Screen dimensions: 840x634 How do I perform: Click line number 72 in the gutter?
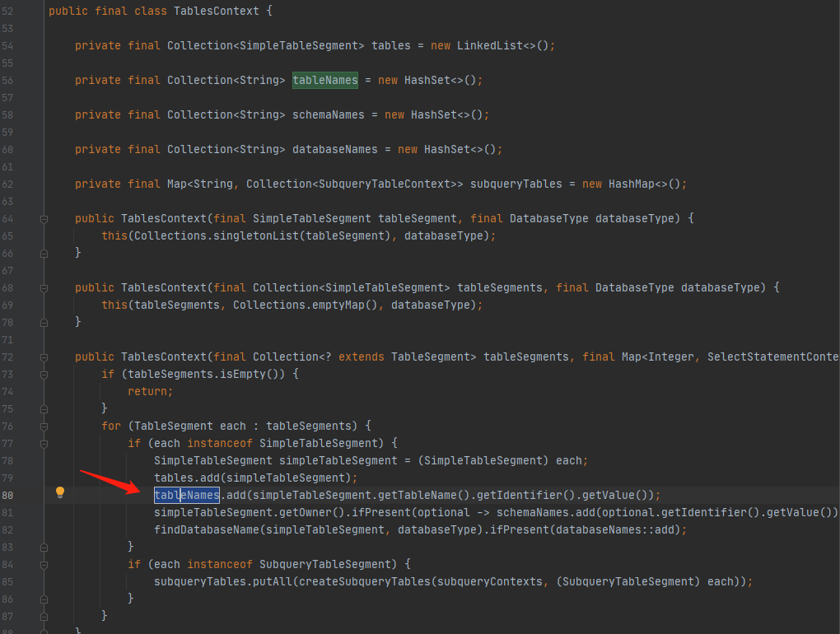(x=7, y=357)
